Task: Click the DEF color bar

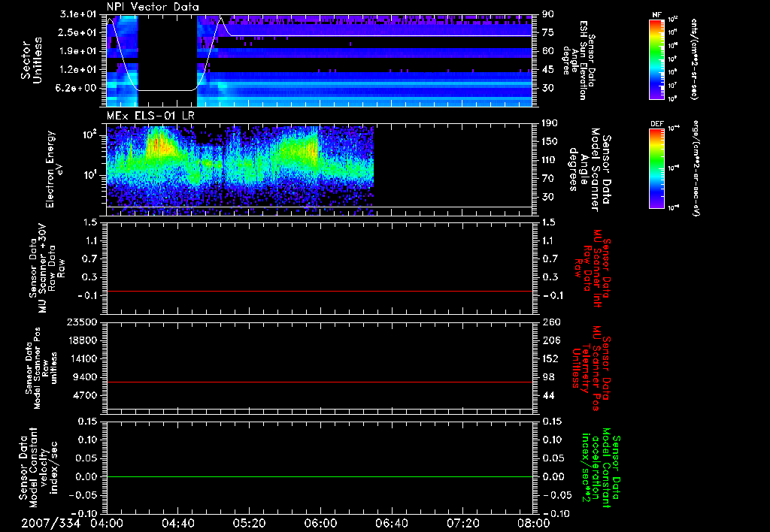Action: pyautogui.click(x=656, y=168)
